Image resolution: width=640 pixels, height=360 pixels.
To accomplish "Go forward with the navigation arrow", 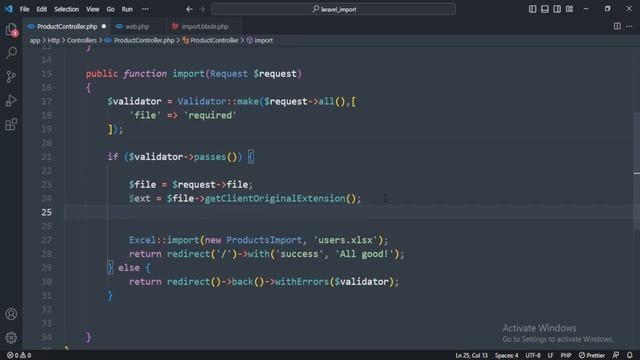I will 202,9.
